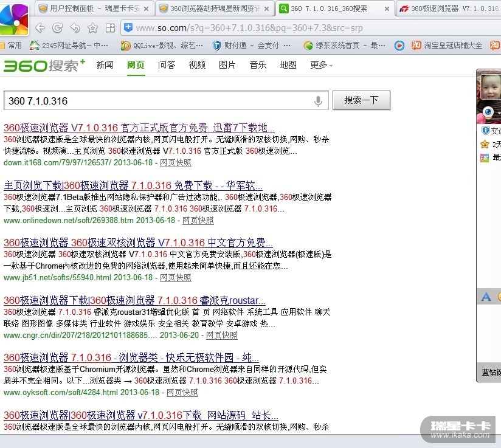Viewport: 501px width, 448px height.
Task: Click the 360 browser colorful logo
Action: pos(14,18)
